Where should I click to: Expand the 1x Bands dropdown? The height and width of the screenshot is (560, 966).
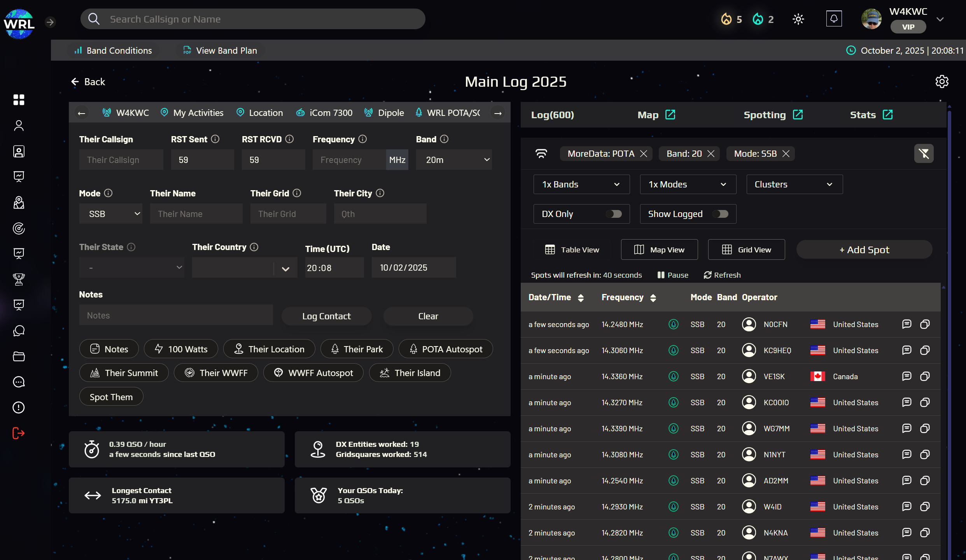point(581,184)
